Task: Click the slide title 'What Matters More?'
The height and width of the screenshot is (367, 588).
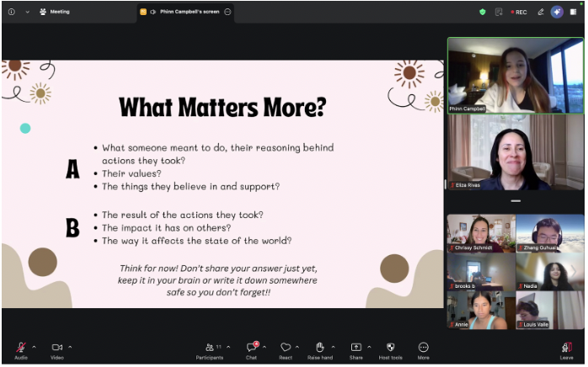Action: point(222,108)
